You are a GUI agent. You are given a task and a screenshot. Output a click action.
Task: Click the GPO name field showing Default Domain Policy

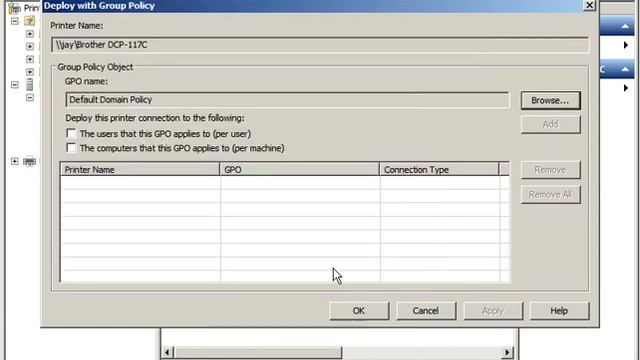point(287,100)
